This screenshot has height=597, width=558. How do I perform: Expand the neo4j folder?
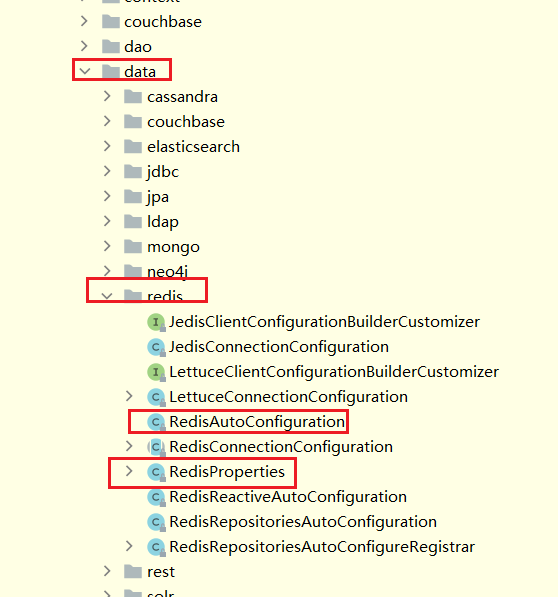coord(107,271)
